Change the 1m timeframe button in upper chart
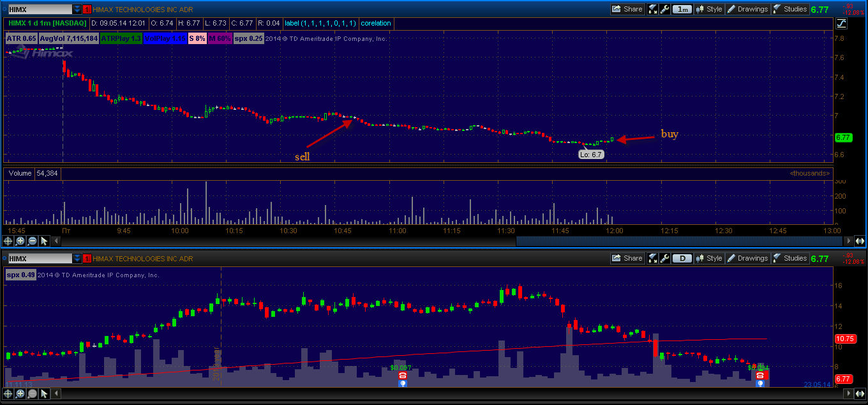 pos(683,9)
